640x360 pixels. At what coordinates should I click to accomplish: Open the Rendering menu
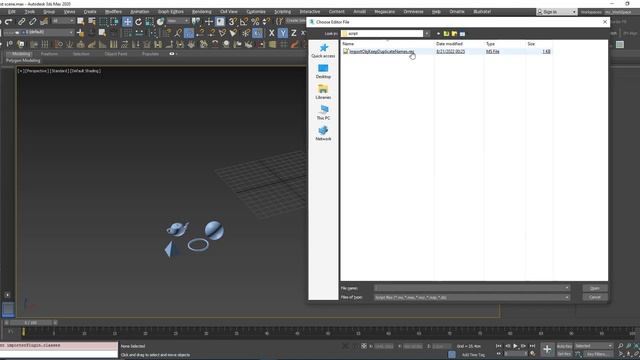(202, 12)
